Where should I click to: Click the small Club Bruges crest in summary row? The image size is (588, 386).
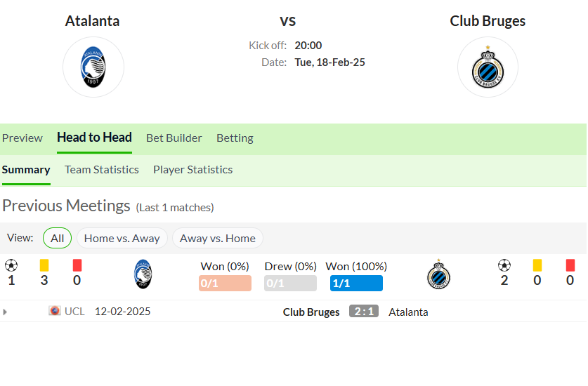[x=439, y=274]
